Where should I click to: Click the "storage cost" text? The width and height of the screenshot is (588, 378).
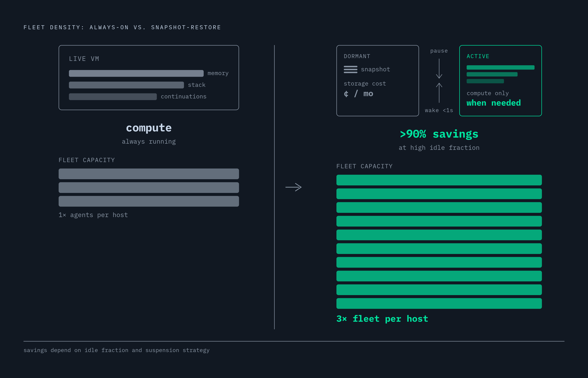pyautogui.click(x=365, y=84)
